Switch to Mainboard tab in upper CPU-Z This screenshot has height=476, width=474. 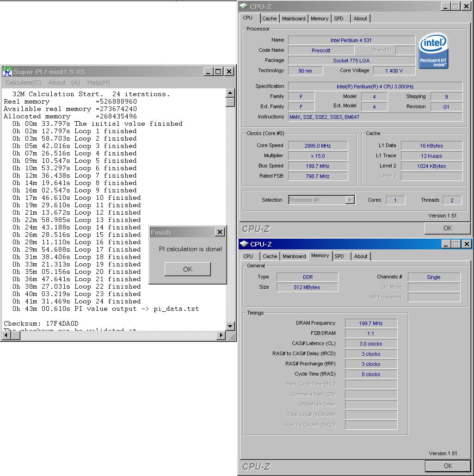tap(294, 19)
